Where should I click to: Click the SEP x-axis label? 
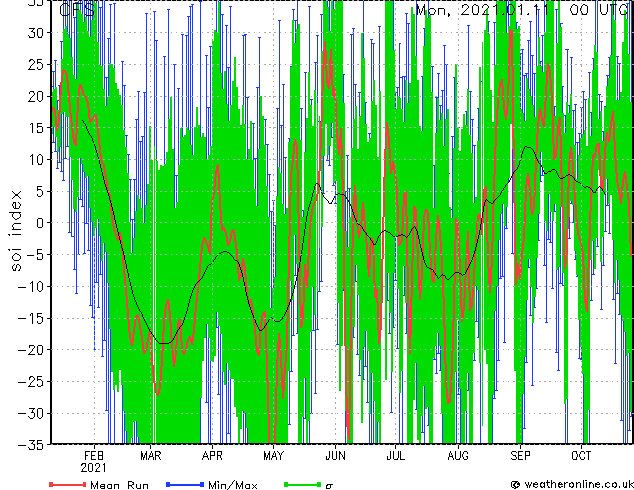(520, 456)
